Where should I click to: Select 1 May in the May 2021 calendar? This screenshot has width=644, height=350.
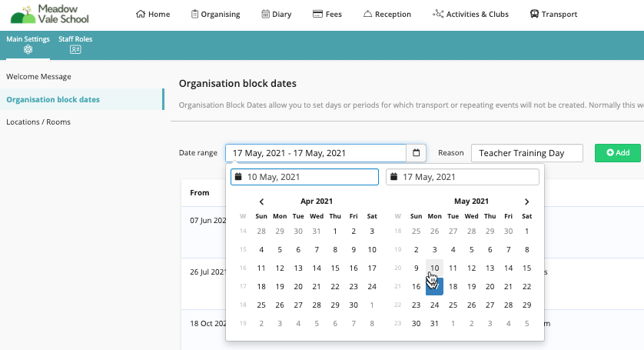coord(527,231)
